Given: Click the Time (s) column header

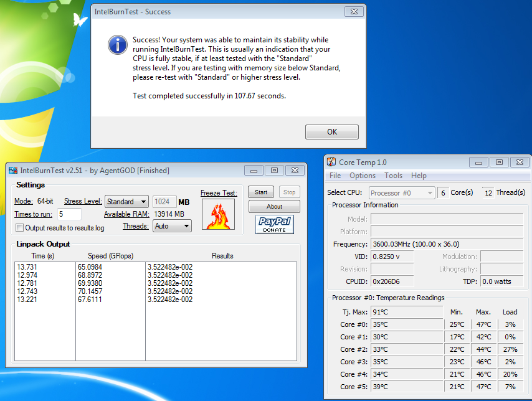Looking at the screenshot, I should click(x=43, y=256).
